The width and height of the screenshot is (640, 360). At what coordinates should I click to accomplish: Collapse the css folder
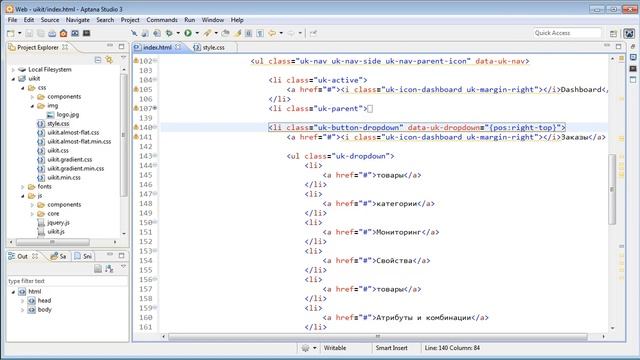click(23, 88)
